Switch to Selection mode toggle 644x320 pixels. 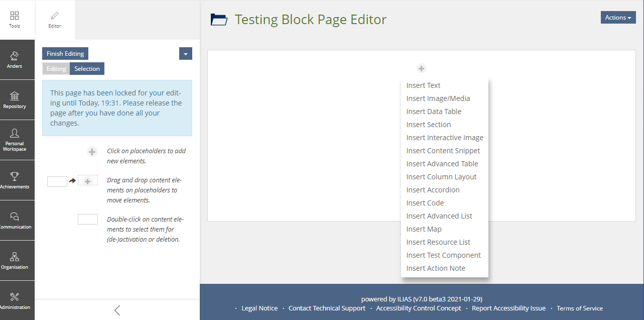tap(87, 69)
